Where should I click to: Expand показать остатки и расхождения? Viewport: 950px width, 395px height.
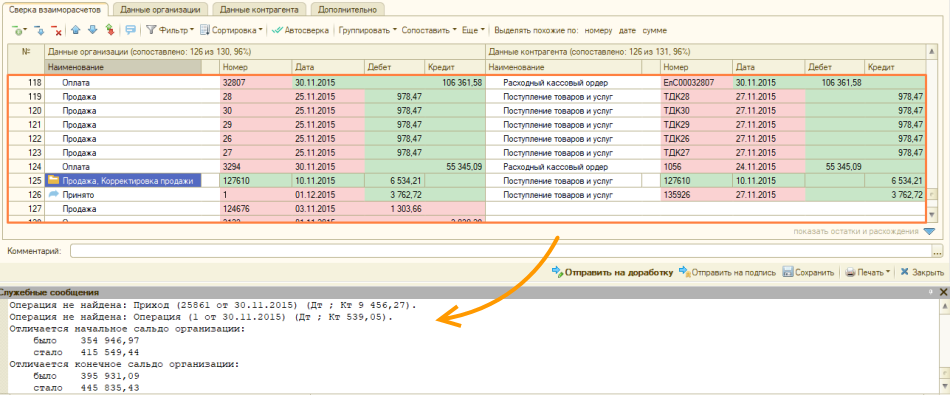click(x=865, y=231)
